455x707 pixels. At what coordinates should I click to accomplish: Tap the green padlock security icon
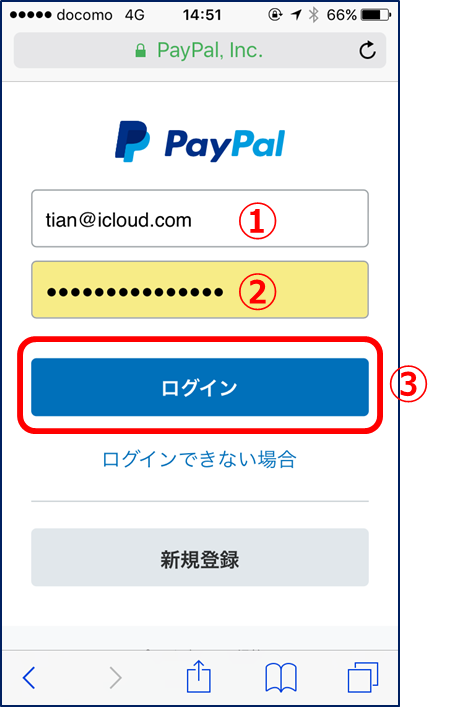coord(141,50)
